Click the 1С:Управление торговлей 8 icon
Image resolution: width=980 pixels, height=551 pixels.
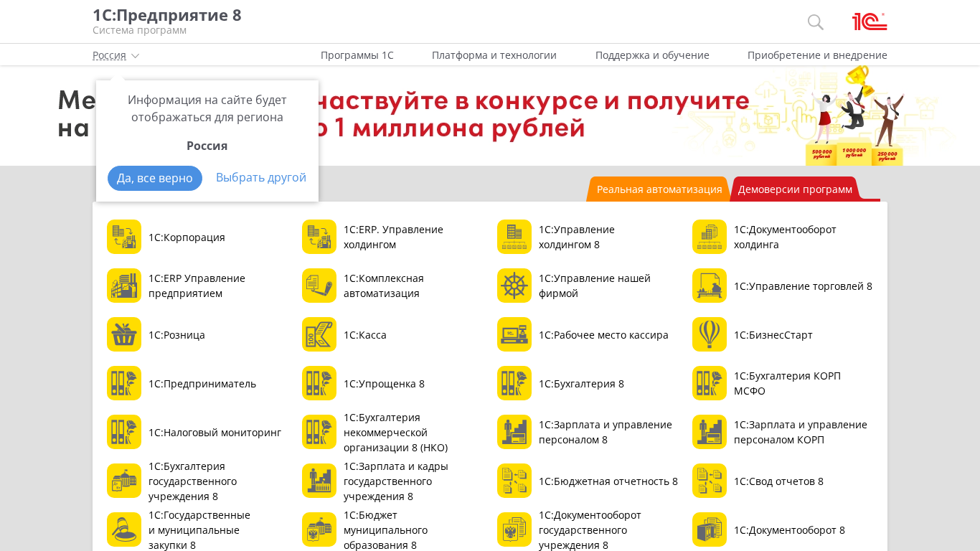pyautogui.click(x=710, y=286)
